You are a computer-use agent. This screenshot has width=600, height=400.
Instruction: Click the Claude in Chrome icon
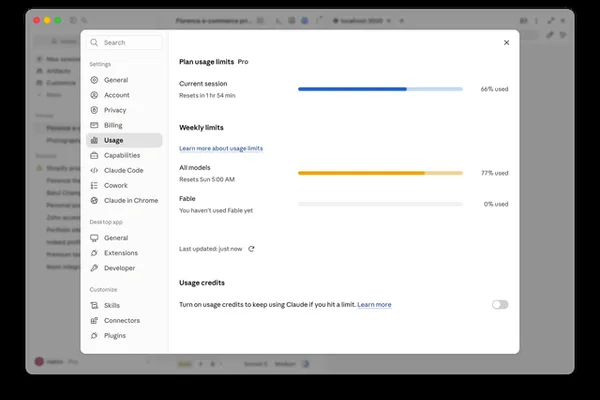[x=94, y=201]
